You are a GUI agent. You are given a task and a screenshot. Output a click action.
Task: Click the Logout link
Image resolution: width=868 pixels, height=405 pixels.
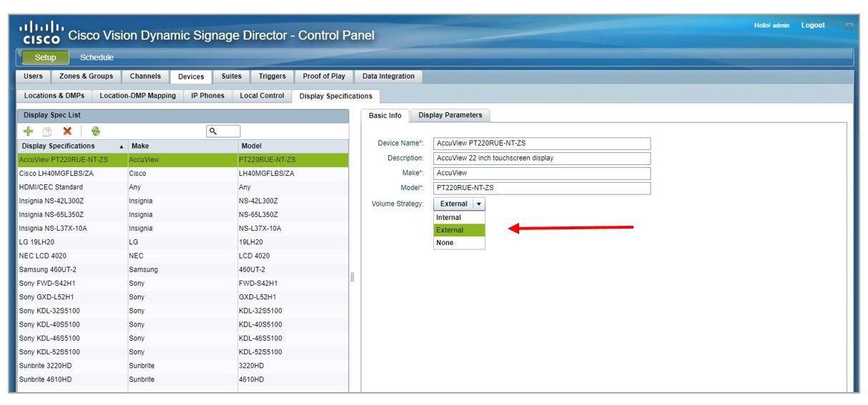click(x=813, y=26)
